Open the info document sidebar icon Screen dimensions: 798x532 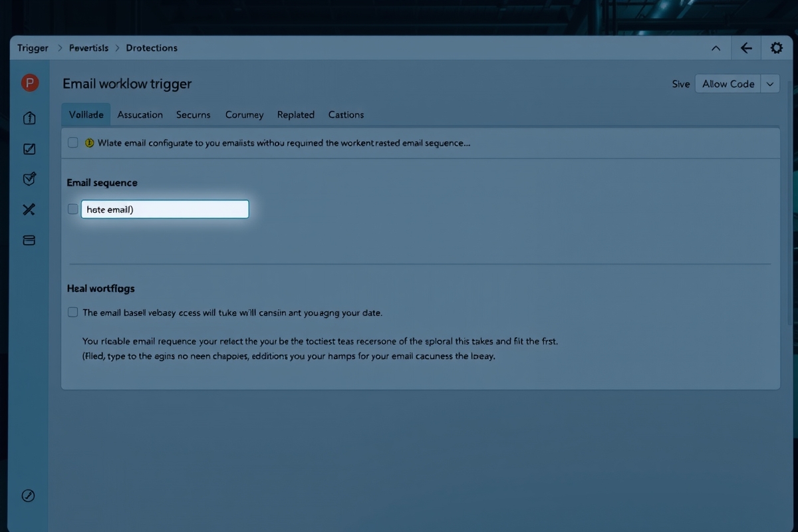[29, 118]
